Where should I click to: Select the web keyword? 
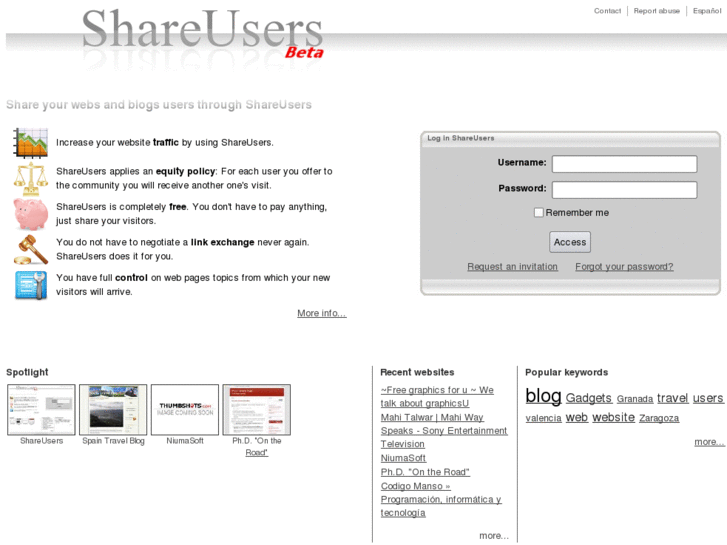577,417
